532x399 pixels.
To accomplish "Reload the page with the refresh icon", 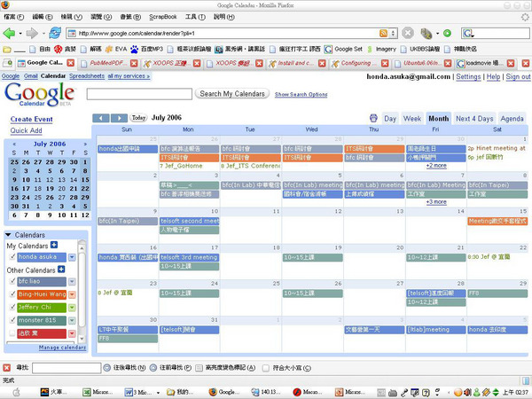I will click(55, 33).
